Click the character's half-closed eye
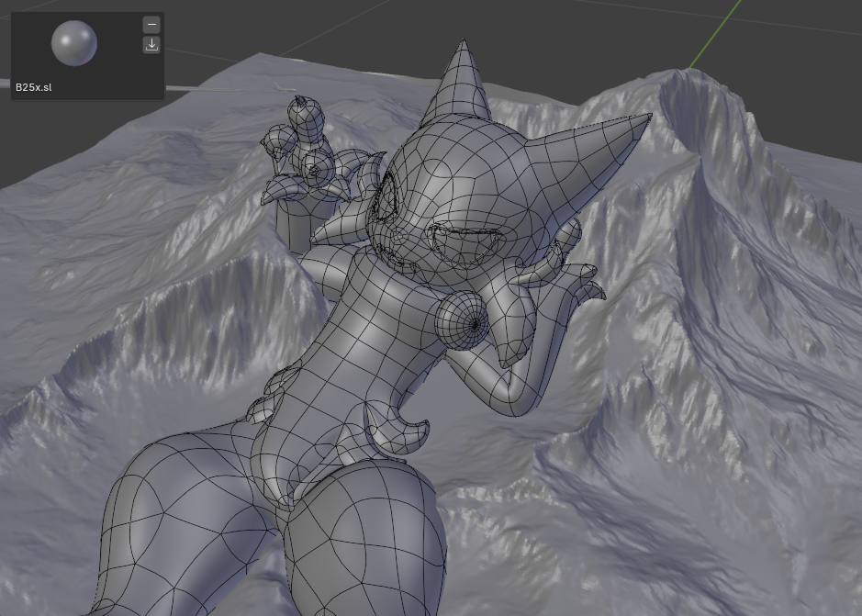The height and width of the screenshot is (616, 862). (468, 244)
